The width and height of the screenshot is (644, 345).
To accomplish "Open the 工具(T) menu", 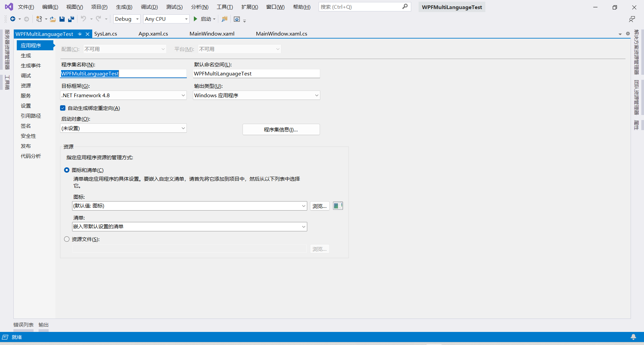I will tap(225, 7).
